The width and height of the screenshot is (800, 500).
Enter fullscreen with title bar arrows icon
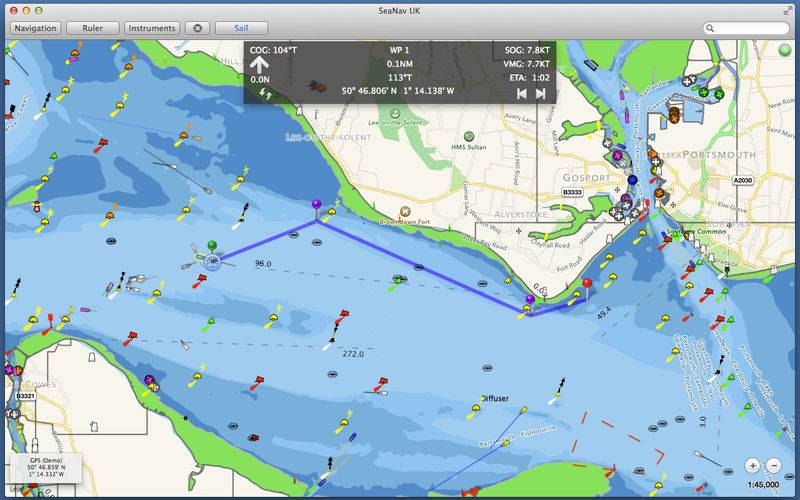788,11
